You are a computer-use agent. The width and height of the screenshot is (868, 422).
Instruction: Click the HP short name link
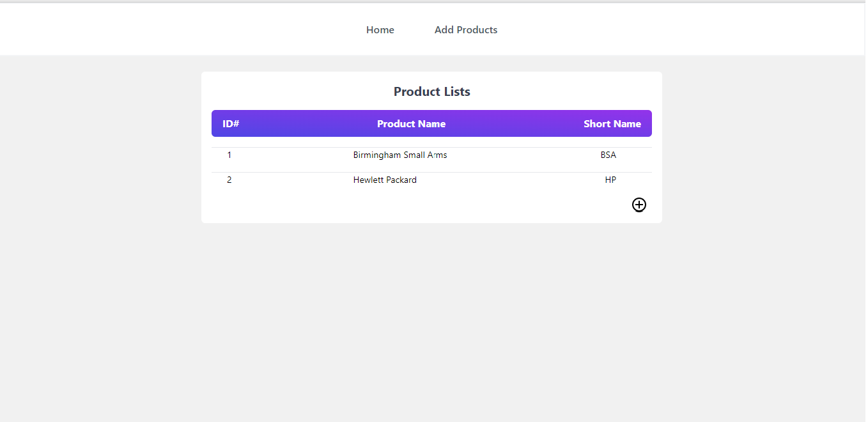click(610, 180)
